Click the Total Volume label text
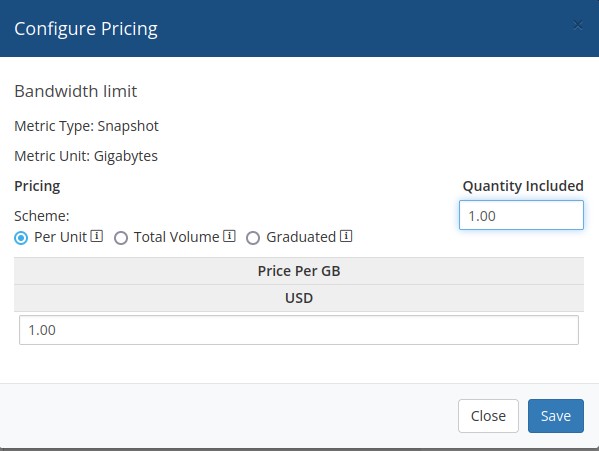This screenshot has width=599, height=451. tap(176, 237)
